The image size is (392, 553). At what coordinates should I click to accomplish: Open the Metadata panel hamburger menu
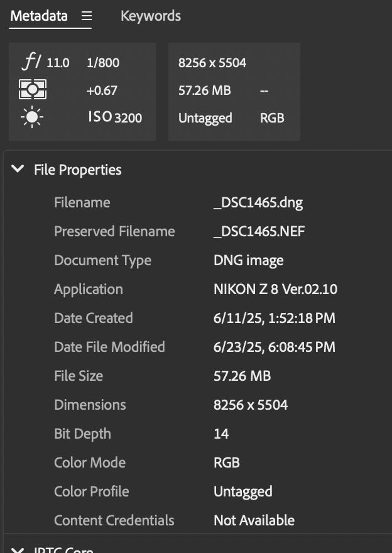coord(87,16)
